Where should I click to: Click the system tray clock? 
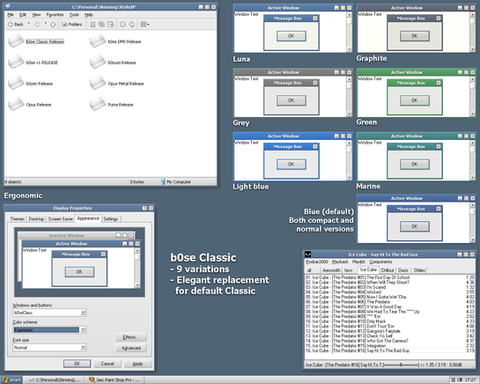(470, 380)
